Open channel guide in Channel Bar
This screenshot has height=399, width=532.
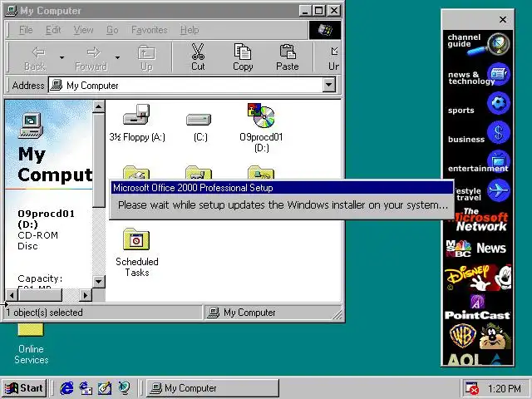coord(478,44)
